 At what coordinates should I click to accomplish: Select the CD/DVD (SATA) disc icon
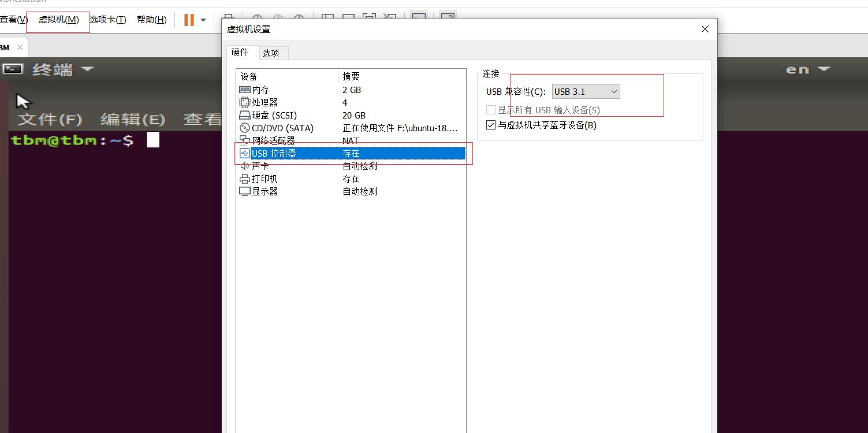click(245, 128)
